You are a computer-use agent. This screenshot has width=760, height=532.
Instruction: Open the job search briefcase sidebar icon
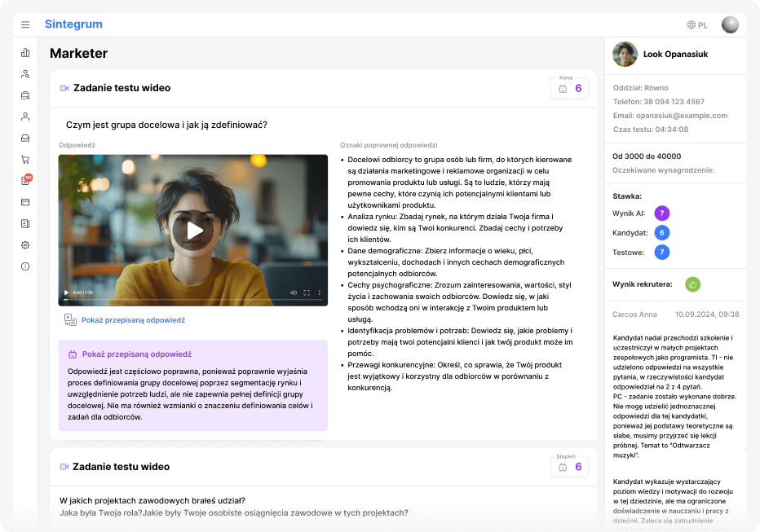25,95
